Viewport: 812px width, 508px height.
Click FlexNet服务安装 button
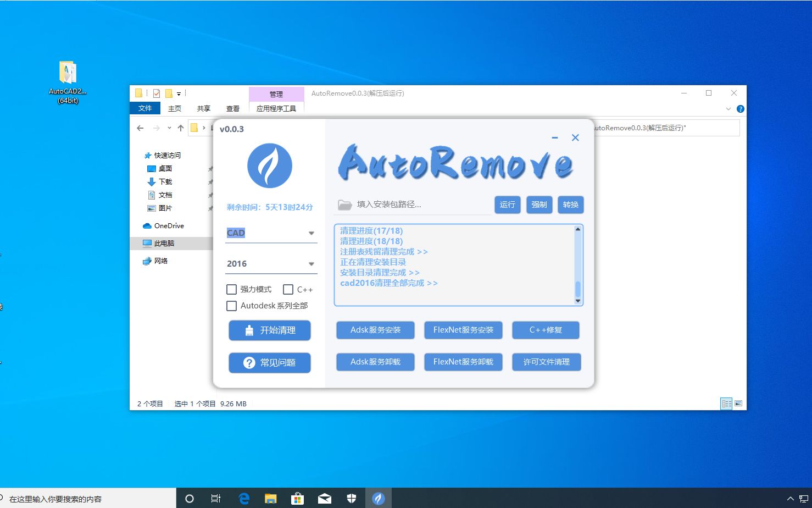pyautogui.click(x=463, y=330)
